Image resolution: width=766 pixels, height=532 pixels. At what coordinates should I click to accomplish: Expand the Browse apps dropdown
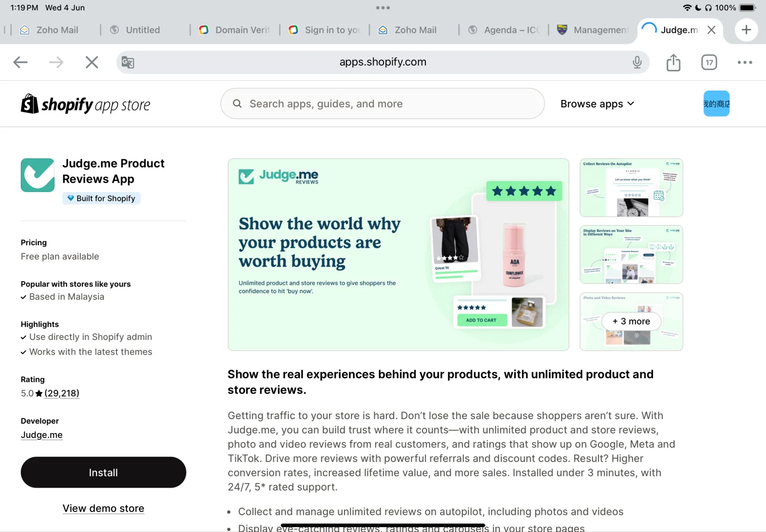(597, 104)
